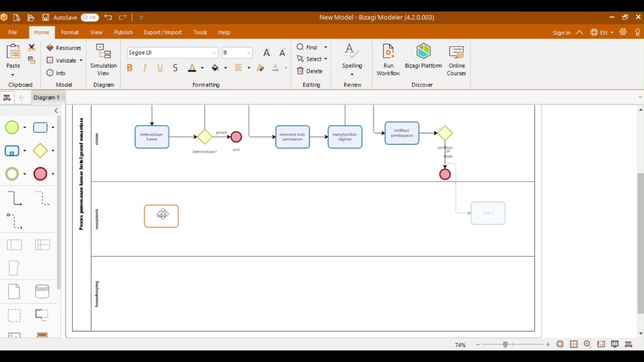Open the font size dropdown
Screen dimensions: 644x362
249,53
